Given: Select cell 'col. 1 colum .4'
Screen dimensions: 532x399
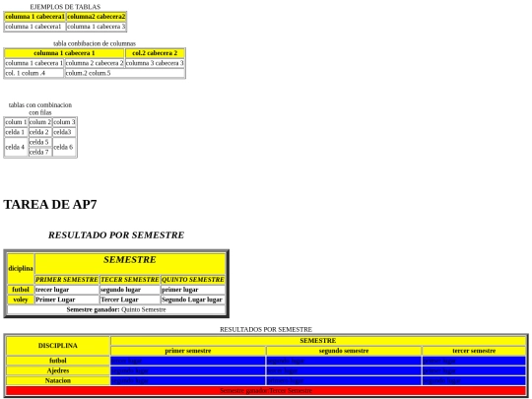Looking at the screenshot, I should point(33,73).
